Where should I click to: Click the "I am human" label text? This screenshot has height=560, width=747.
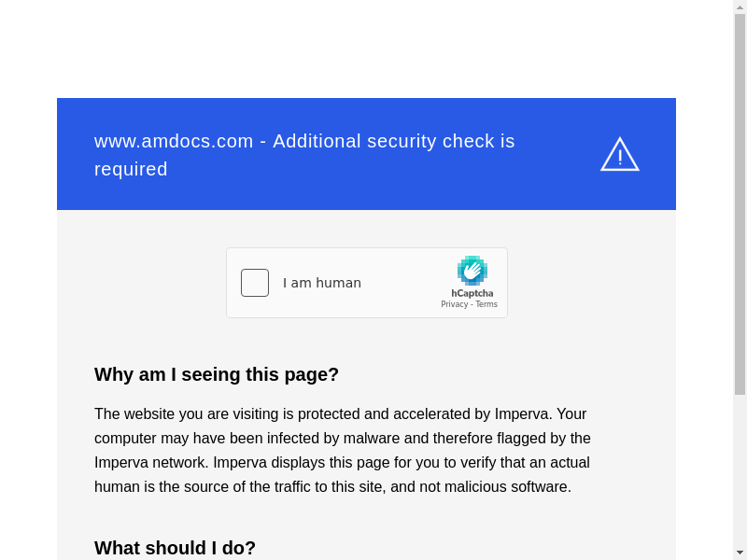click(x=322, y=283)
